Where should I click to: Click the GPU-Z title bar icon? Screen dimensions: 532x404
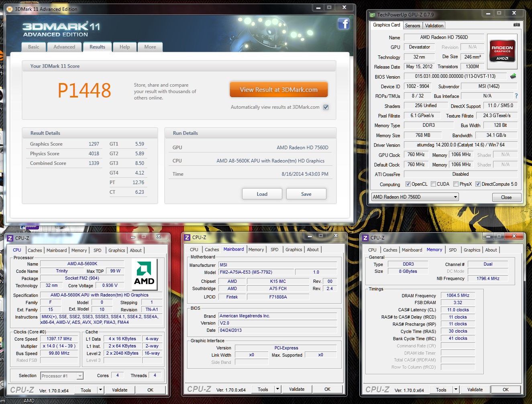[x=372, y=15]
